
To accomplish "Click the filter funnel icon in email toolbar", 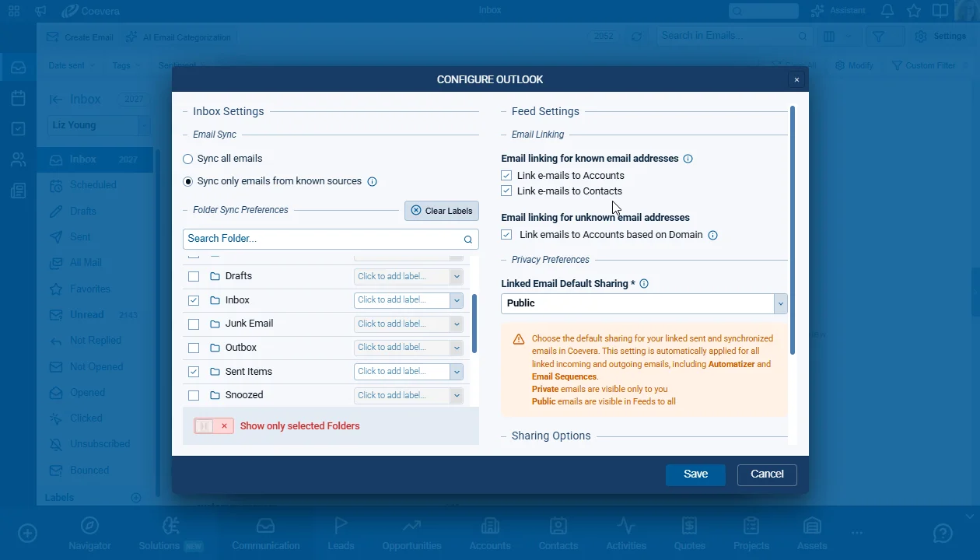I will tap(878, 37).
